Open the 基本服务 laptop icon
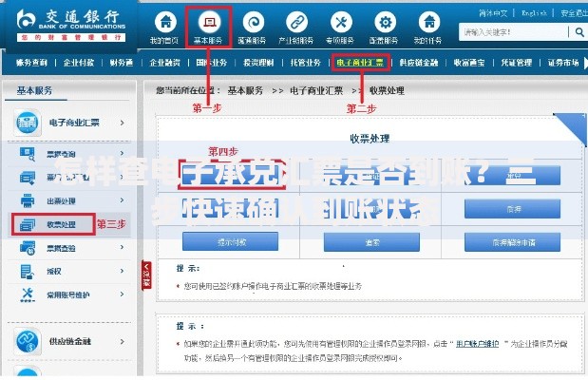Image resolution: width=588 pixels, height=380 pixels. click(209, 22)
